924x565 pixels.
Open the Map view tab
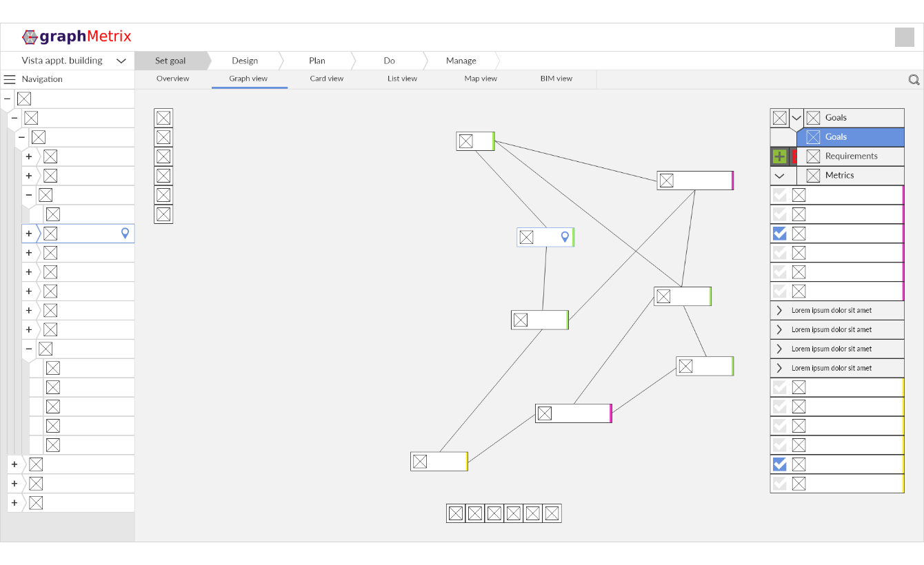[481, 79]
